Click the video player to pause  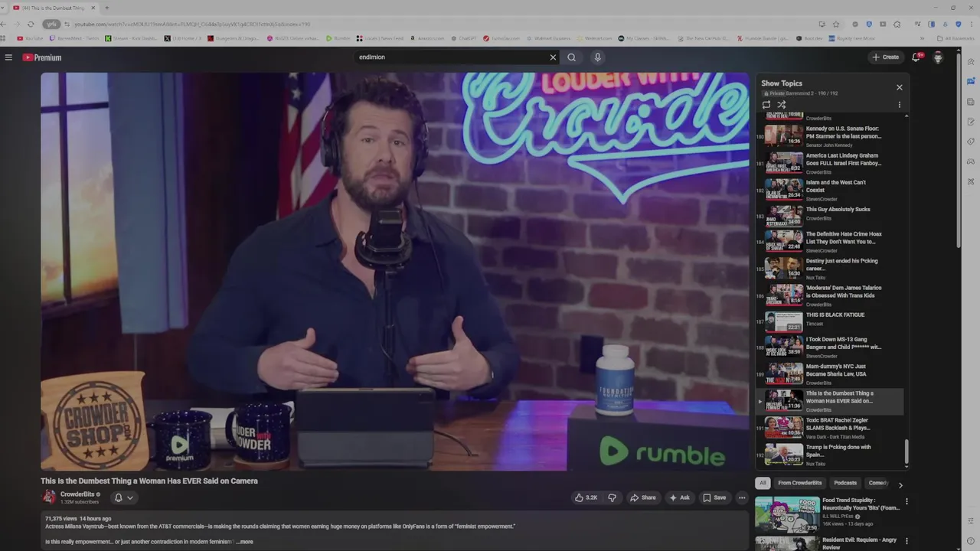[395, 272]
